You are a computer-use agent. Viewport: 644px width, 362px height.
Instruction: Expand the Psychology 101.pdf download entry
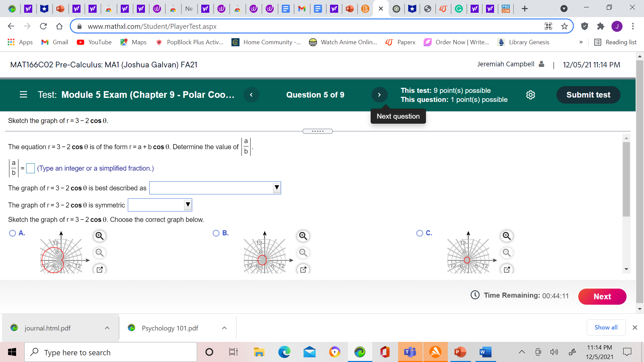(224, 328)
